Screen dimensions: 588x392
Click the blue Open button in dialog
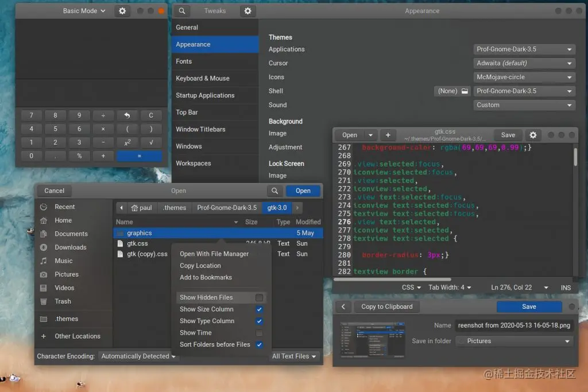coord(303,191)
